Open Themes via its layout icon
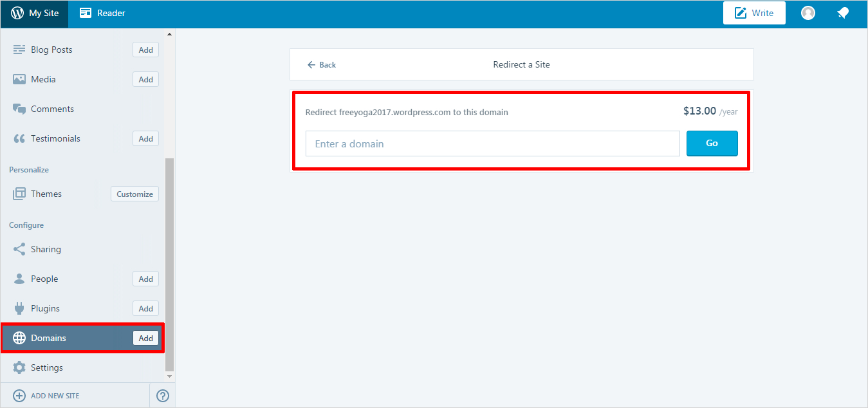Image resolution: width=868 pixels, height=408 pixels. click(19, 194)
